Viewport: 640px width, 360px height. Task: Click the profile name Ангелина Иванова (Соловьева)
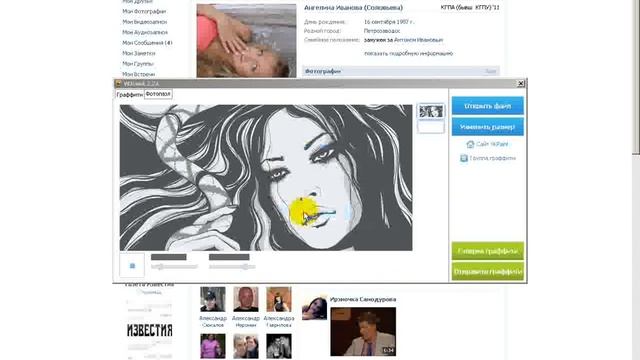point(353,8)
